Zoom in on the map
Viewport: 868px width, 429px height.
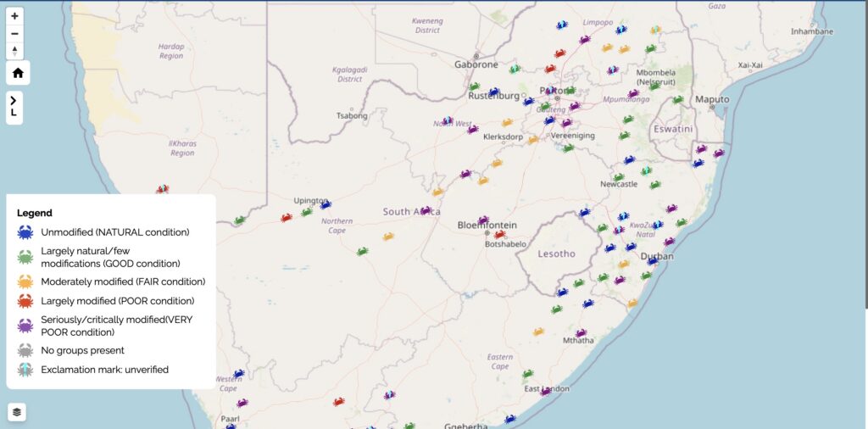coord(15,16)
